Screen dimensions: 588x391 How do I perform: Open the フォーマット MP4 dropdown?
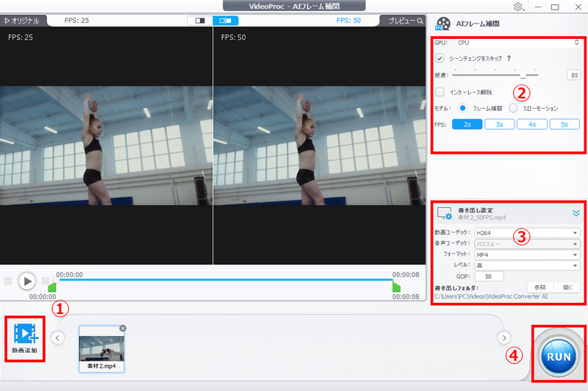[527, 255]
